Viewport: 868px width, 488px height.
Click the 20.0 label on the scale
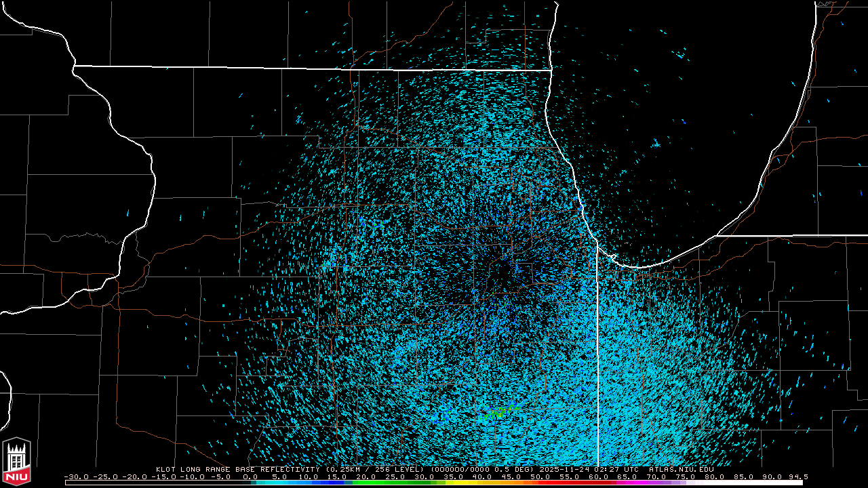[366, 476]
